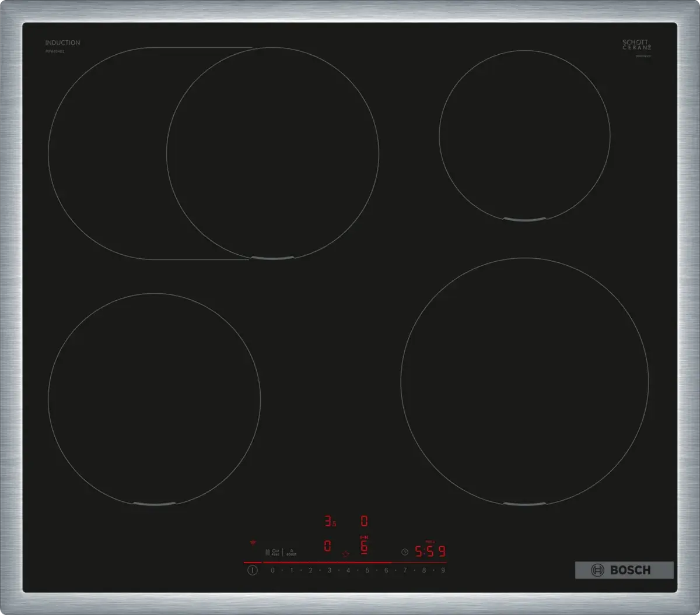This screenshot has height=615, width=700.
Task: Touch the small rear-right cooking zone
Action: pyautogui.click(x=524, y=136)
